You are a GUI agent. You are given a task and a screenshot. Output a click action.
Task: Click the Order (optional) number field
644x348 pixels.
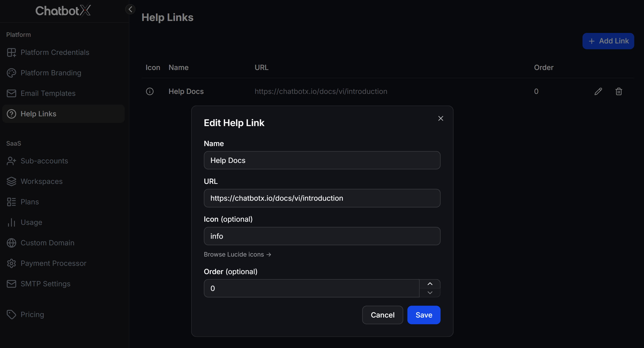(311, 288)
